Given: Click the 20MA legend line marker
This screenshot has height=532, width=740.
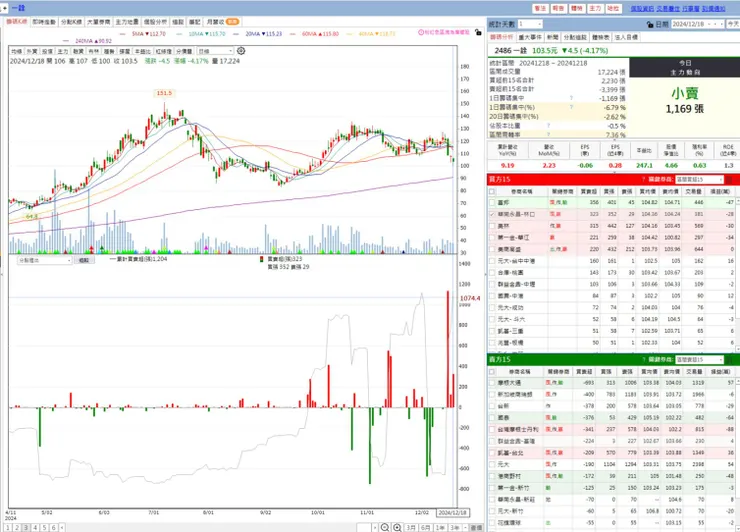Looking at the screenshot, I should click(236, 34).
